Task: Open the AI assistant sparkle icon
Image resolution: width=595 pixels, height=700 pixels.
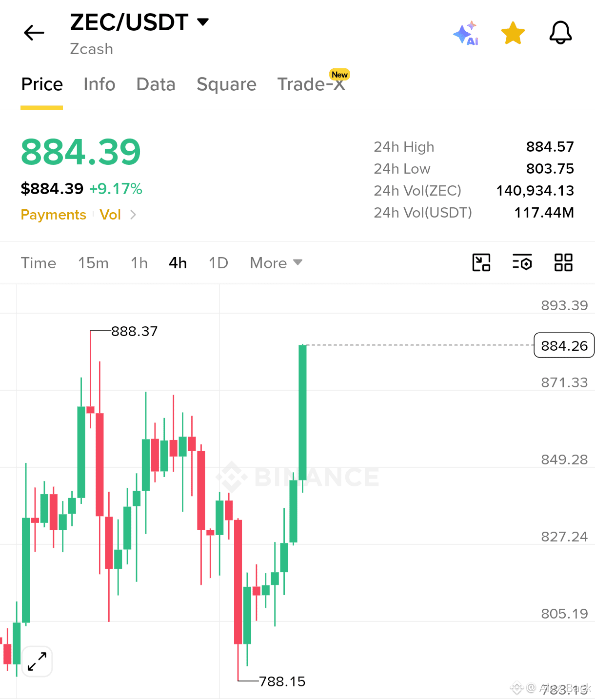Action: (x=466, y=33)
